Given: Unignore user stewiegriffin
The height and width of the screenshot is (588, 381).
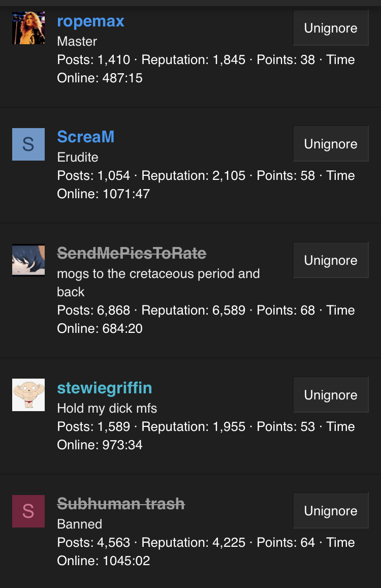Looking at the screenshot, I should 331,395.
